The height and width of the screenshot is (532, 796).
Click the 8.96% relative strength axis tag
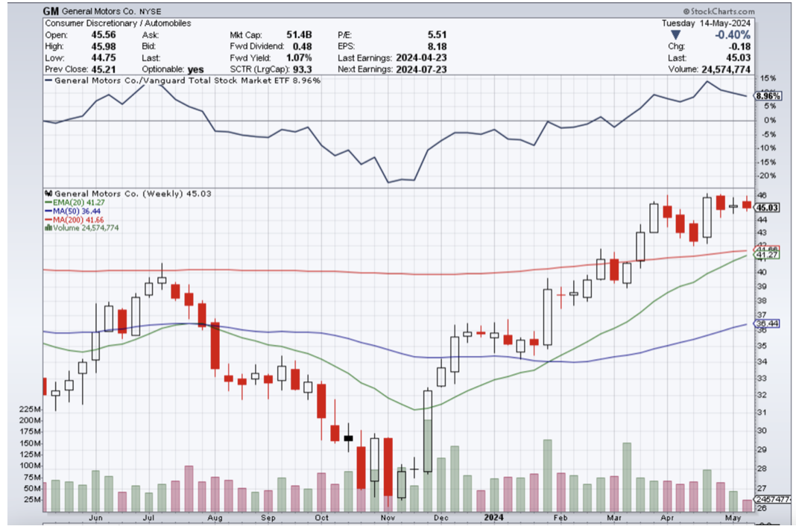[x=767, y=96]
